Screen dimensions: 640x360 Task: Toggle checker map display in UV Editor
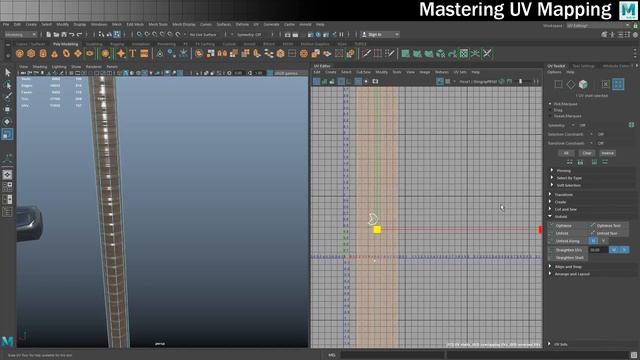click(x=448, y=82)
